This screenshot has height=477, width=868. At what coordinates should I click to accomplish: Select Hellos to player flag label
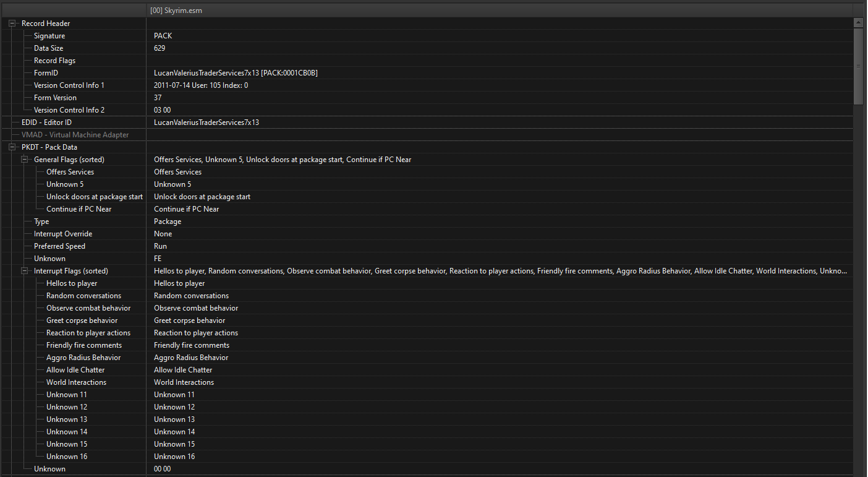(72, 283)
